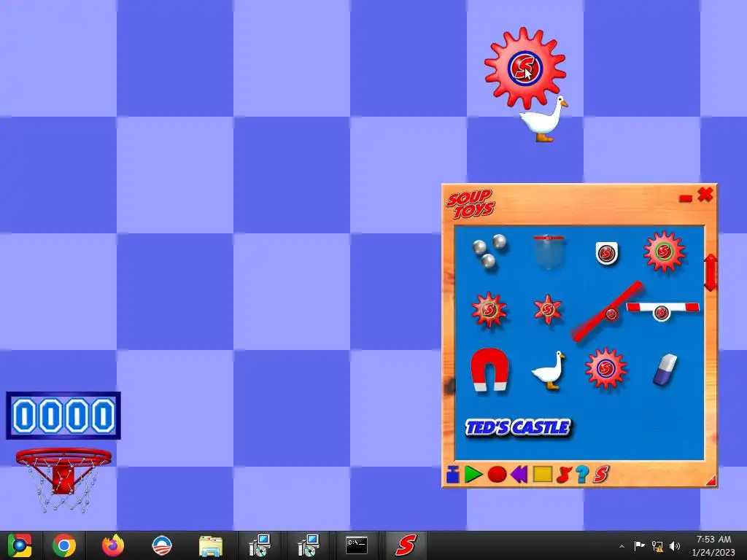Click the Soup Toys taskbar button
Screen dimensions: 747x560
pyautogui.click(x=406, y=545)
